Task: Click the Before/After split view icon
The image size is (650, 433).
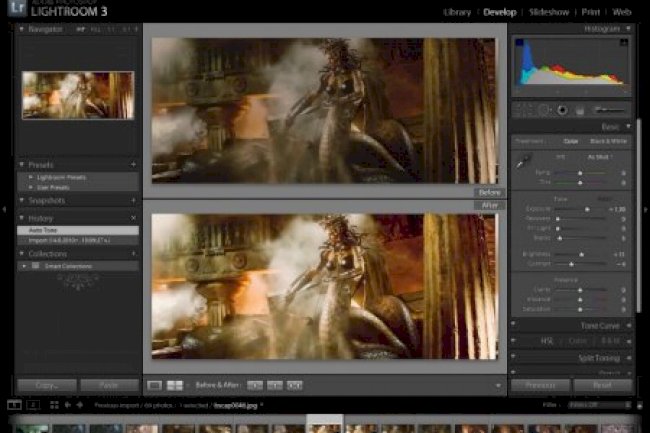Action: click(x=174, y=385)
